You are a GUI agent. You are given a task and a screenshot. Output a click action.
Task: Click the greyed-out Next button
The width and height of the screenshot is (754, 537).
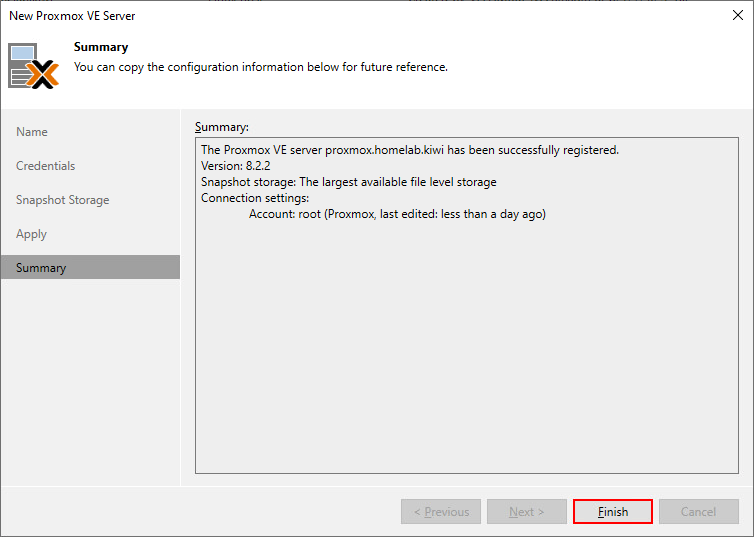(x=526, y=512)
